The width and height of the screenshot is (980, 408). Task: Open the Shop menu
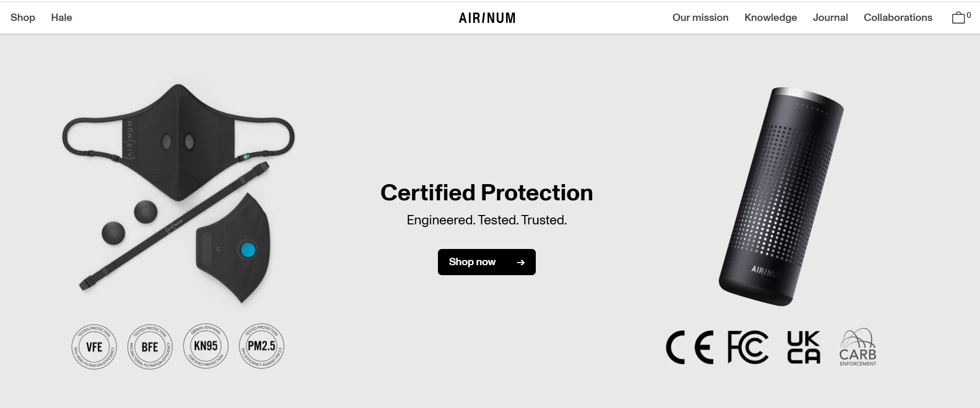tap(22, 17)
